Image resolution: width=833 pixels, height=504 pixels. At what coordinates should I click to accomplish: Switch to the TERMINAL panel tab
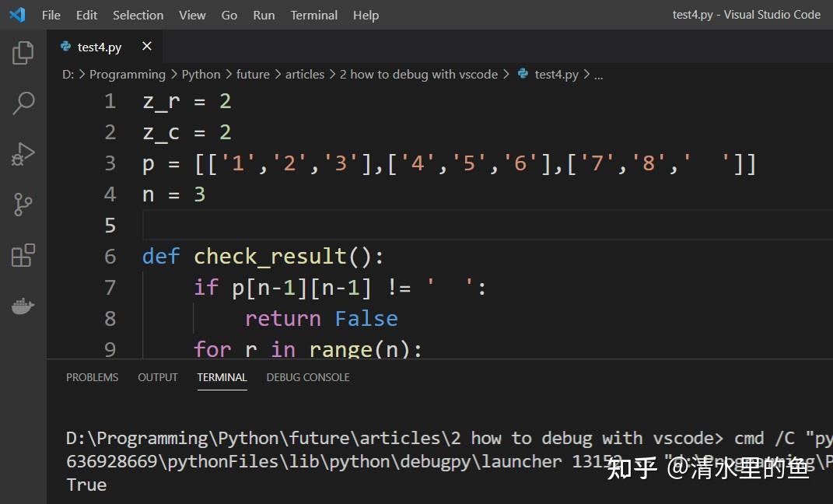[x=222, y=377]
